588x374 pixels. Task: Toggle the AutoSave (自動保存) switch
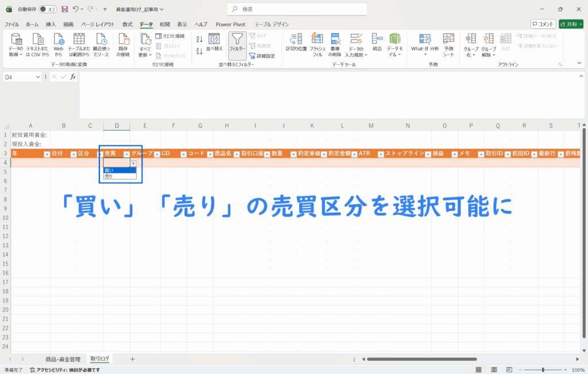pyautogui.click(x=48, y=9)
